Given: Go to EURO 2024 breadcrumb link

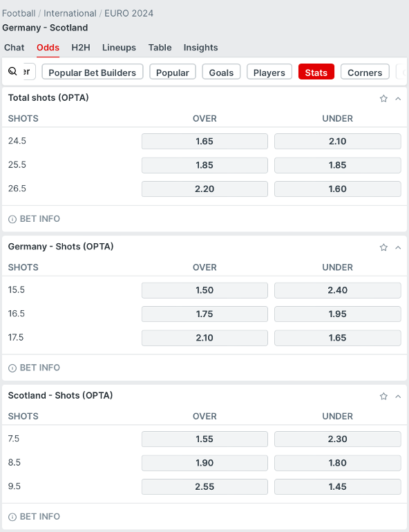Looking at the screenshot, I should pyautogui.click(x=129, y=13).
